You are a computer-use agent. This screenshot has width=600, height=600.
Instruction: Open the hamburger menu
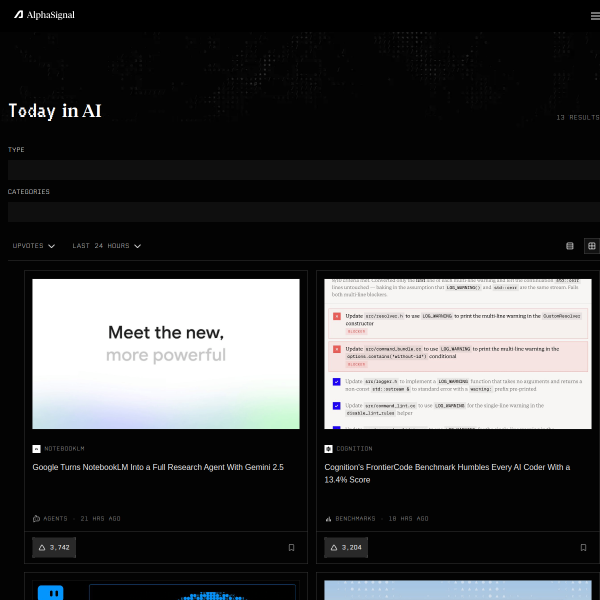click(x=595, y=16)
